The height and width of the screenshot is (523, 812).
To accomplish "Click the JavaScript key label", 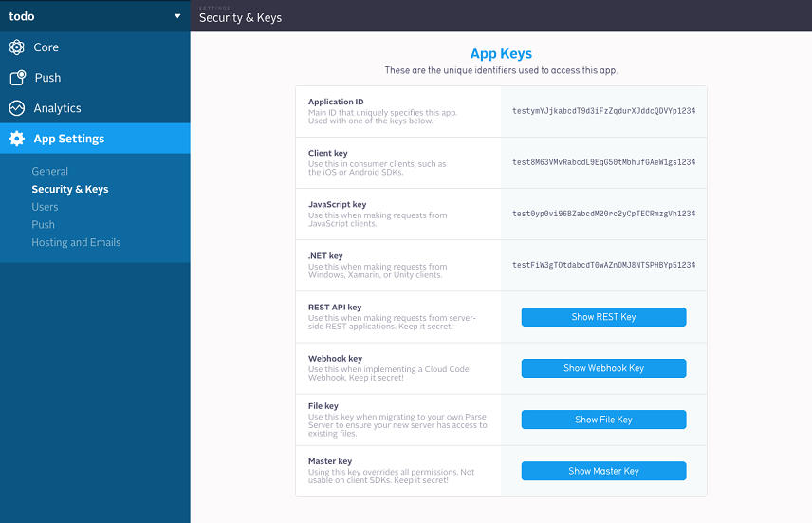I will [x=337, y=204].
